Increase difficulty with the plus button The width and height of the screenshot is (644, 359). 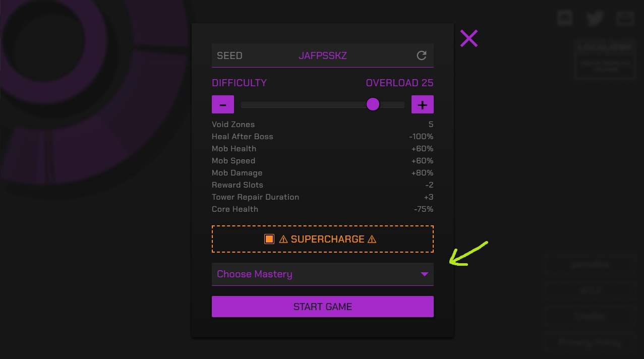pyautogui.click(x=423, y=104)
